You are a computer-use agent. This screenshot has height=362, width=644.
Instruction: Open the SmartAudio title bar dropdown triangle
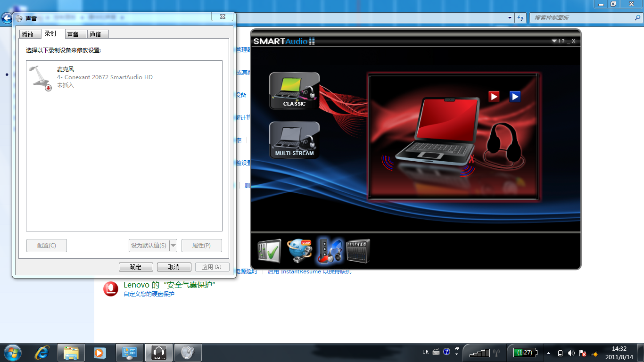[x=554, y=41]
